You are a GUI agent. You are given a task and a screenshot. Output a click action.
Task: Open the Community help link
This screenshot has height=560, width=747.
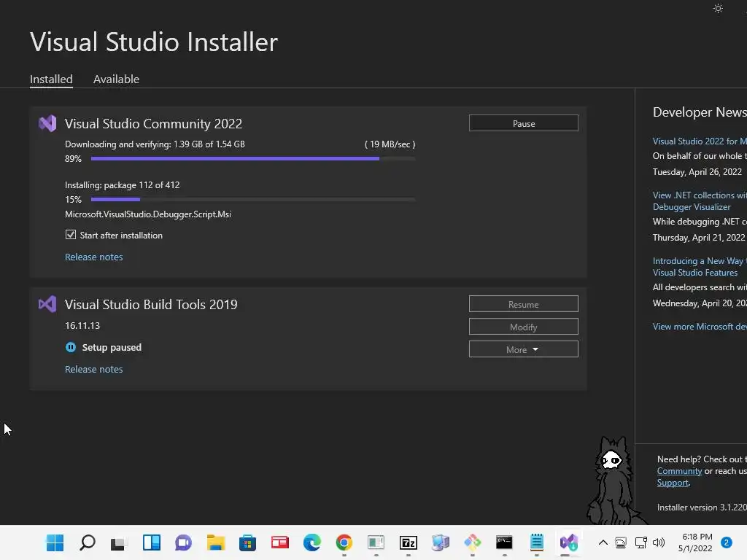click(679, 472)
